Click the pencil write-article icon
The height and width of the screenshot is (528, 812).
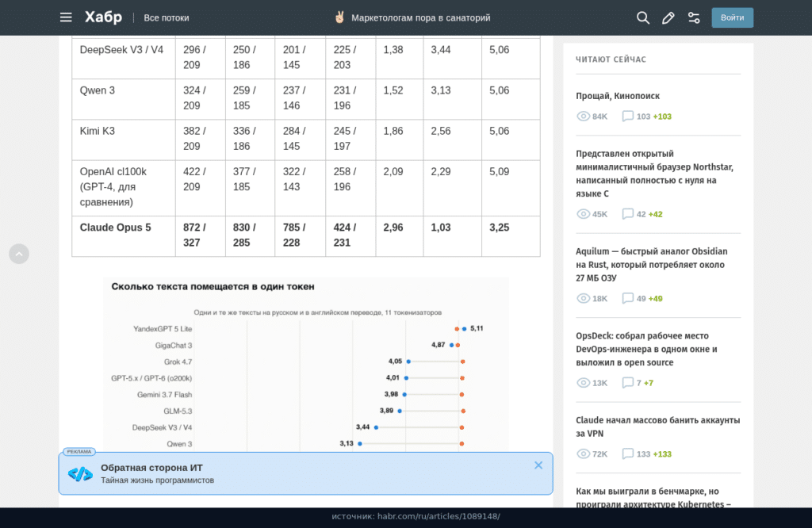[668, 17]
